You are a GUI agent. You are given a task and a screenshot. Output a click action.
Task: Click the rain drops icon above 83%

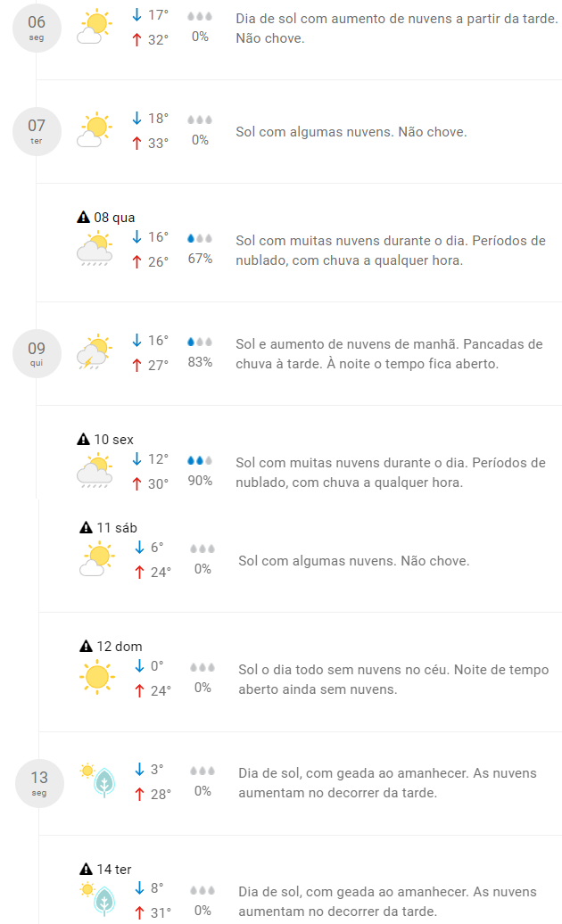(x=200, y=342)
